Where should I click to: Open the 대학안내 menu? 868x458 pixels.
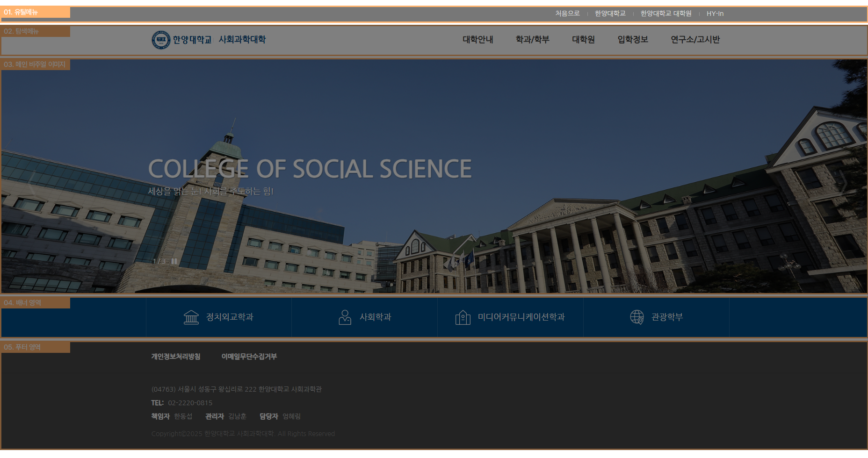pyautogui.click(x=477, y=40)
